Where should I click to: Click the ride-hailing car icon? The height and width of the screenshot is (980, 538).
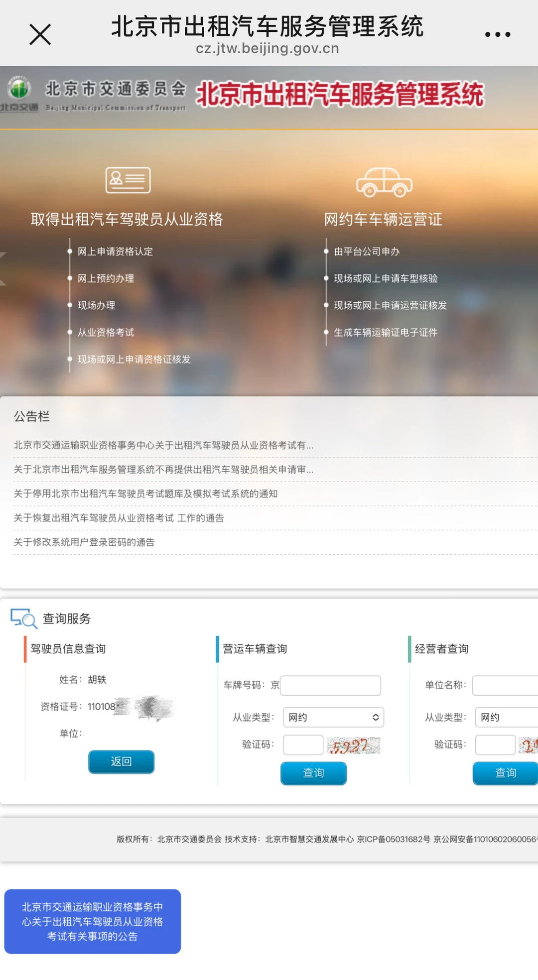pyautogui.click(x=384, y=182)
